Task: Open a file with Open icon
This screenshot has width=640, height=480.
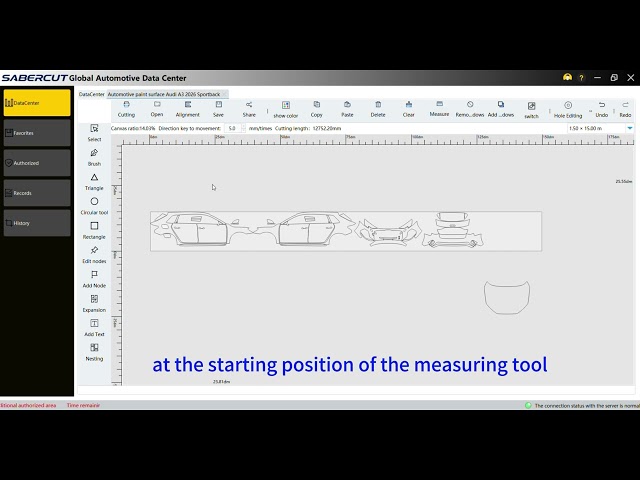Action: (x=157, y=109)
